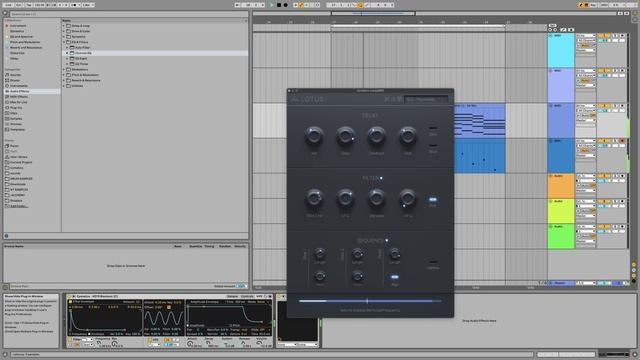Open Packs under Places
Screen dimensions: 640x360
pos(14,146)
